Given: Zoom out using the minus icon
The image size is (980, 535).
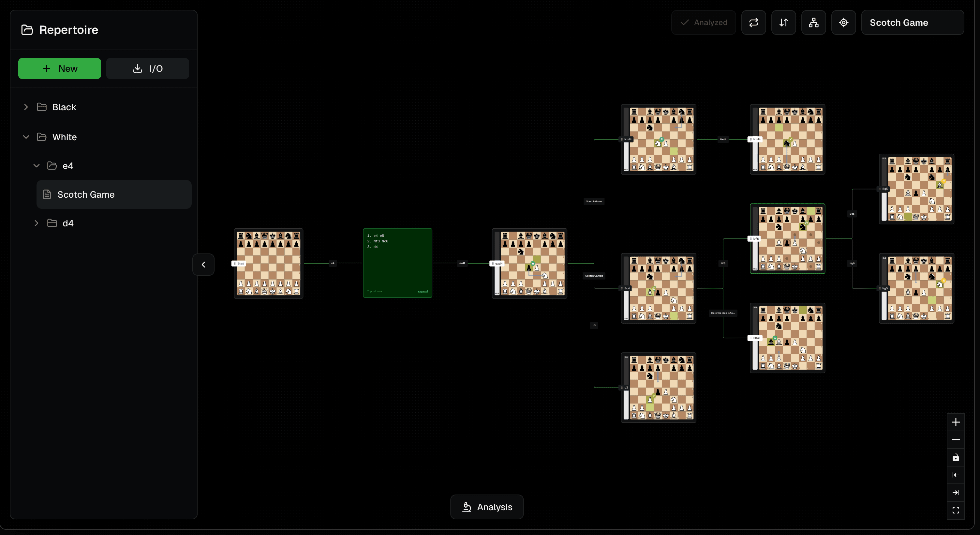Looking at the screenshot, I should (x=956, y=440).
